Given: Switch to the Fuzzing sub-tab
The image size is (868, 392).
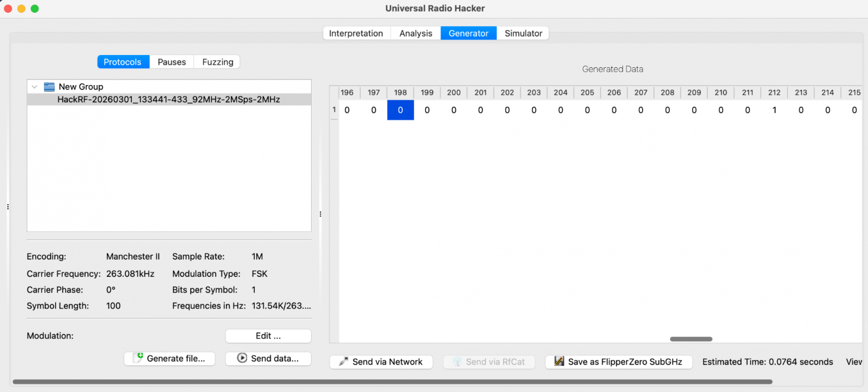Looking at the screenshot, I should pyautogui.click(x=218, y=62).
